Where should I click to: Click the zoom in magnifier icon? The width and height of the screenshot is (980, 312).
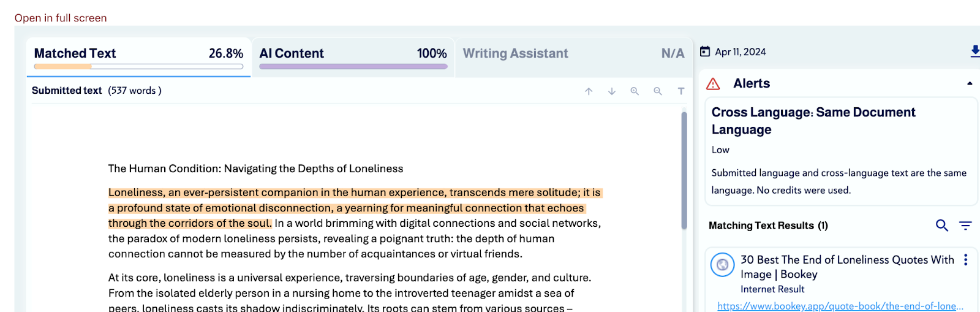coord(635,91)
